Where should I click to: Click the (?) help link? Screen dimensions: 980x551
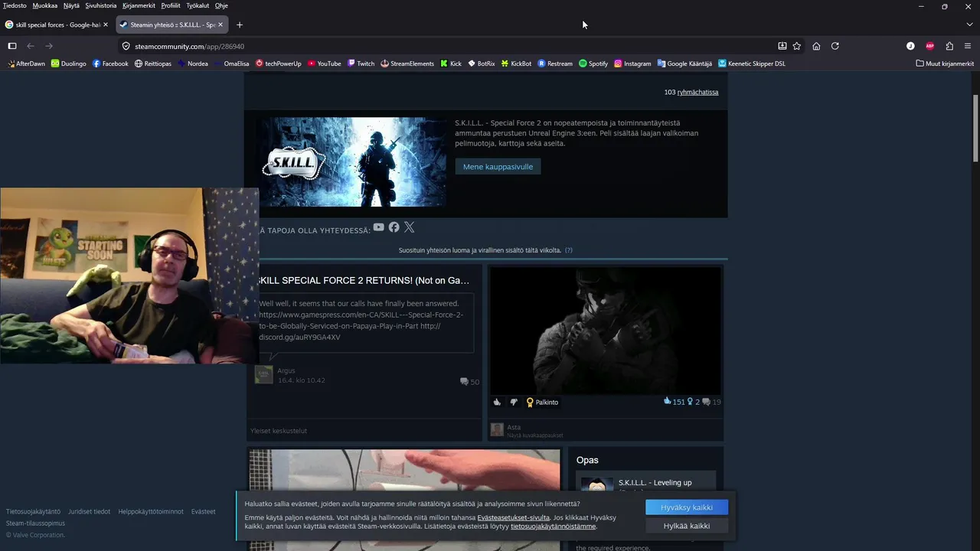point(568,250)
